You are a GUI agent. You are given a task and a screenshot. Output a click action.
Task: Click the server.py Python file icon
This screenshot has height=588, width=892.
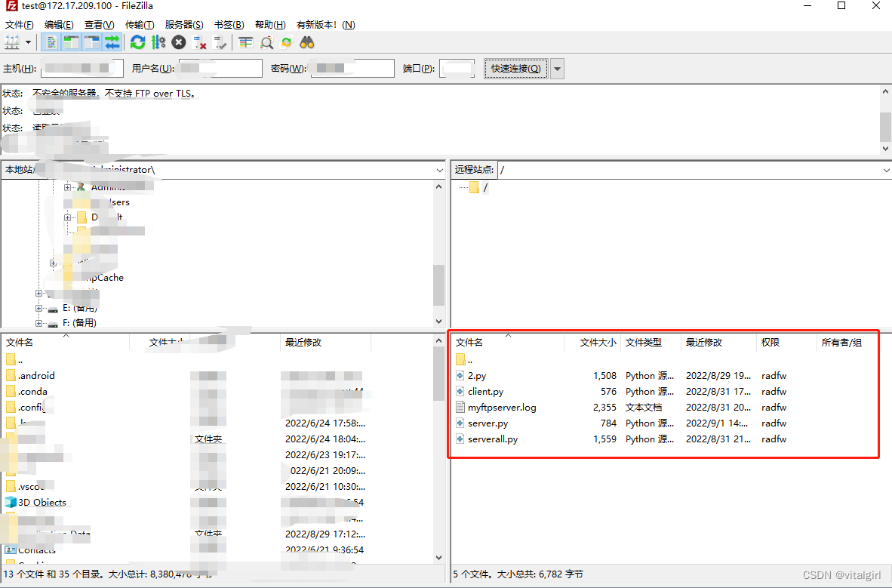click(461, 423)
